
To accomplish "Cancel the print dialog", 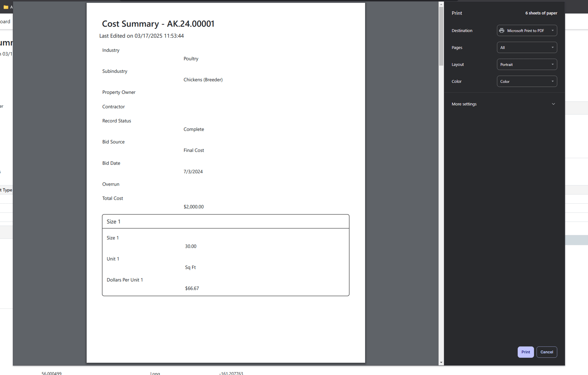I will pyautogui.click(x=547, y=352).
